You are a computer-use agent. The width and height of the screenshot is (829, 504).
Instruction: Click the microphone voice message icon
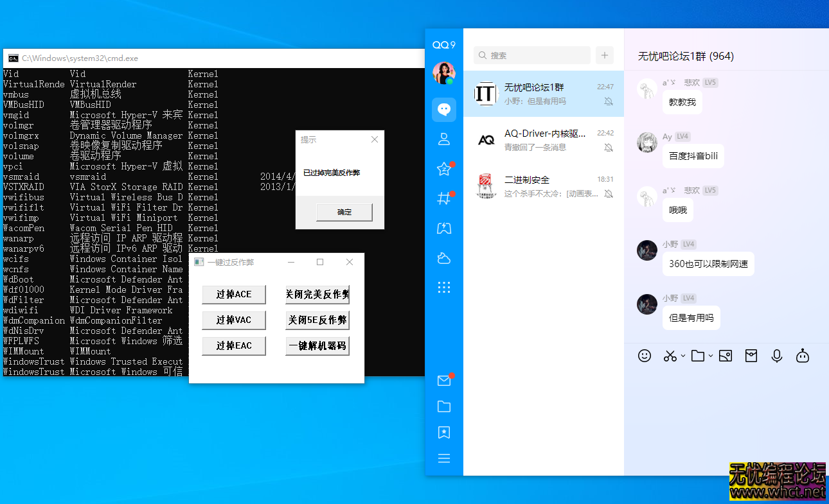(x=777, y=356)
